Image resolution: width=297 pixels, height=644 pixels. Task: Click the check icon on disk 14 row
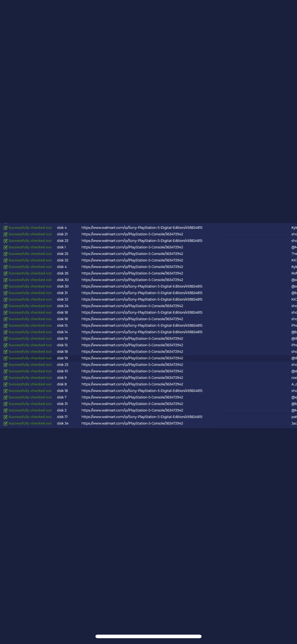coord(5,332)
